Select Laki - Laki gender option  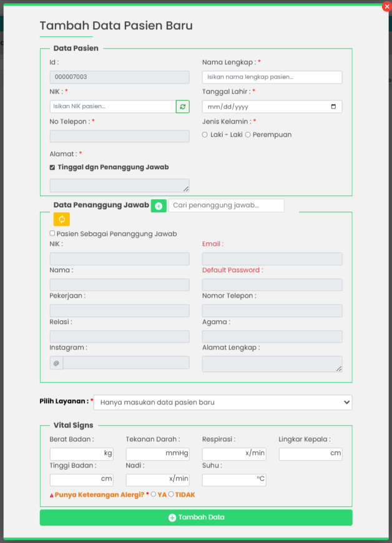coord(205,135)
